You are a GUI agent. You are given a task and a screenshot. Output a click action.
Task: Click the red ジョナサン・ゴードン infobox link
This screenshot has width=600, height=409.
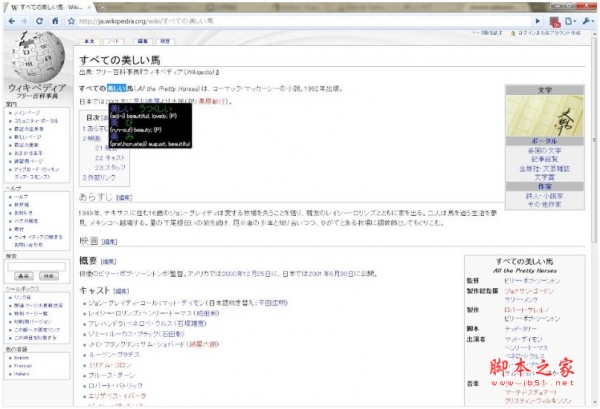(x=529, y=291)
